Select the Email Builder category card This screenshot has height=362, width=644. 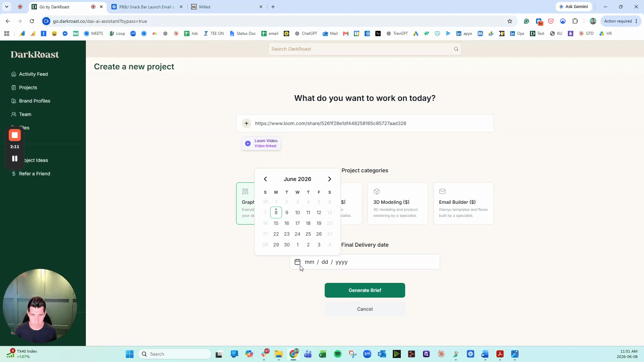point(464,203)
